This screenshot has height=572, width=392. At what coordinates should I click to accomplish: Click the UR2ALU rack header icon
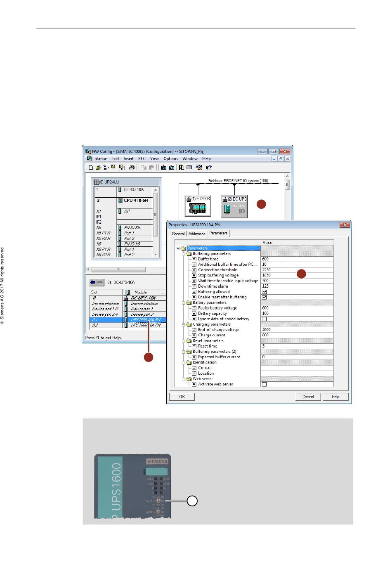[97, 182]
